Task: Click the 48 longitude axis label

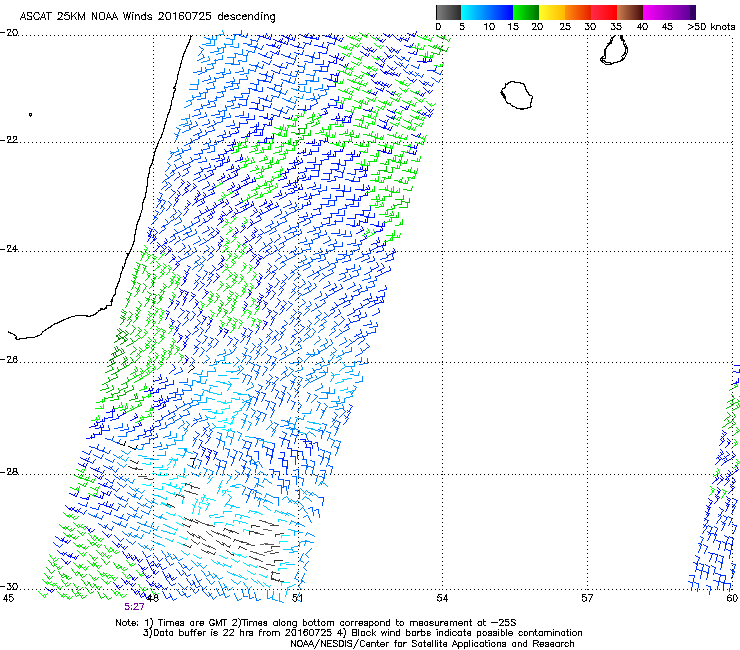Action: coord(152,599)
